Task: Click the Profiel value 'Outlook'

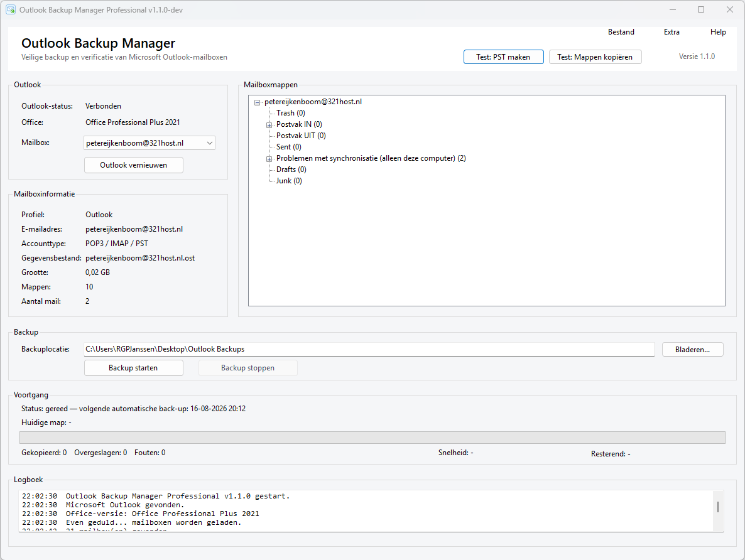Action: (x=99, y=215)
